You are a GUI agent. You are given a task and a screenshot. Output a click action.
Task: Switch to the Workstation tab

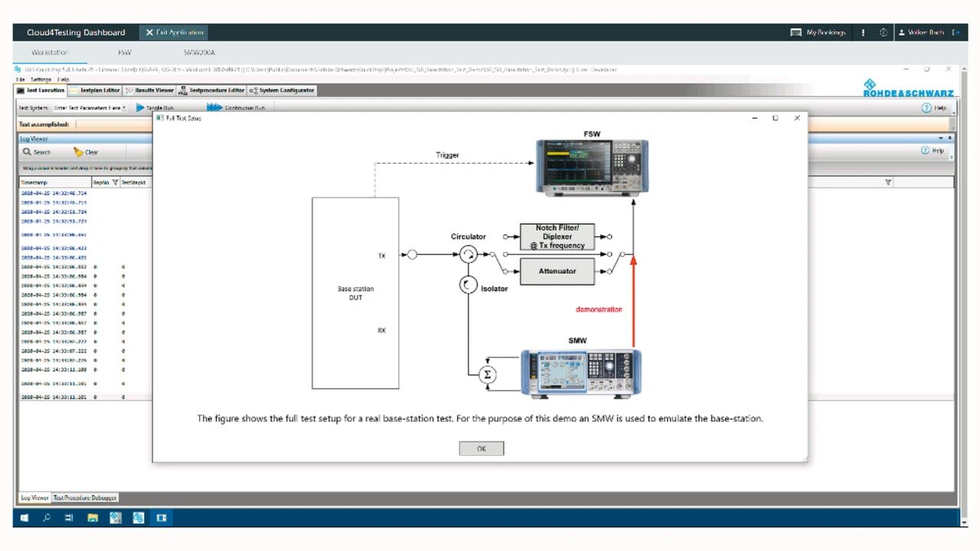[x=50, y=53]
